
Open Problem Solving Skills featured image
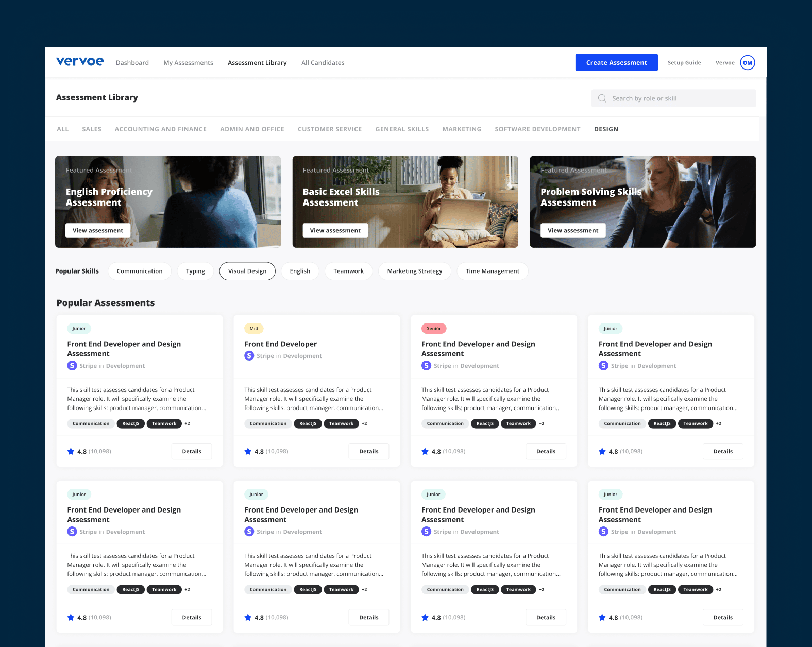[x=643, y=202]
